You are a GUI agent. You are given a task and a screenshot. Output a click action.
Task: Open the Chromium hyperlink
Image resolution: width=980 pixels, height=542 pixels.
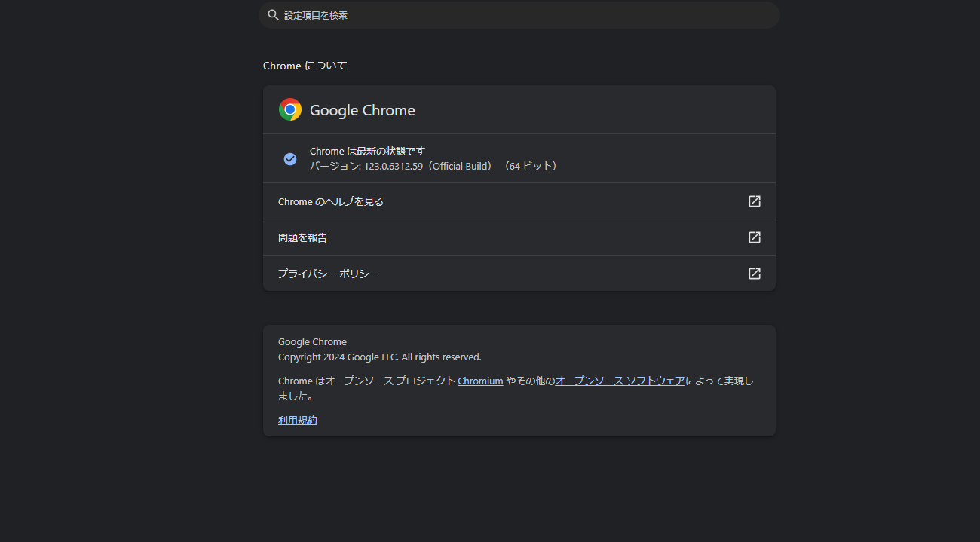(x=480, y=381)
